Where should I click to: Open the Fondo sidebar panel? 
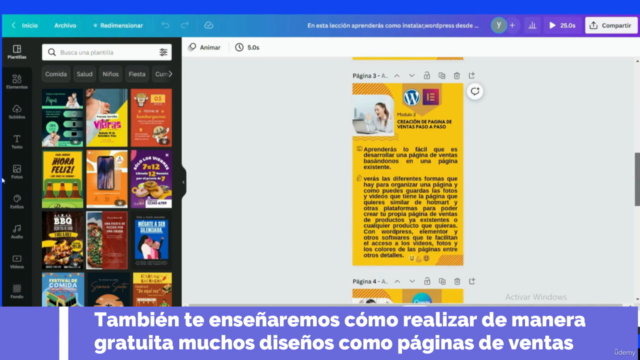pyautogui.click(x=17, y=291)
